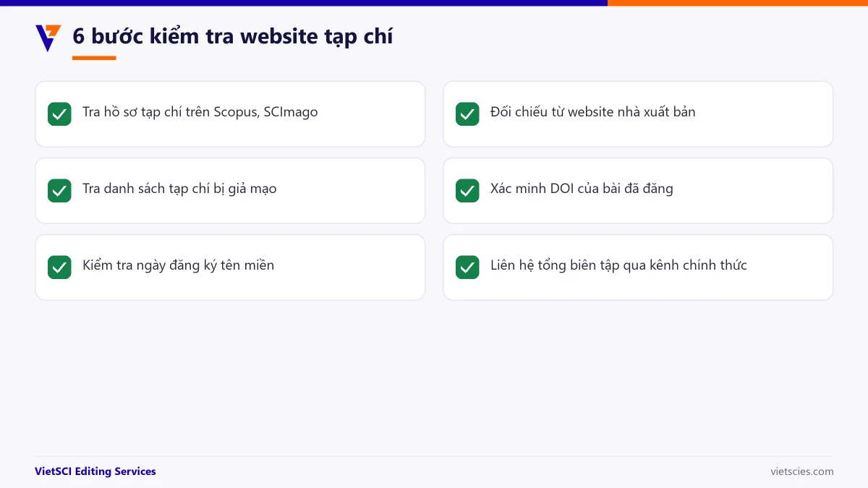
Task: Toggle checkbox for Đối chiếu từ website nhà xuất bản
Action: tap(467, 114)
